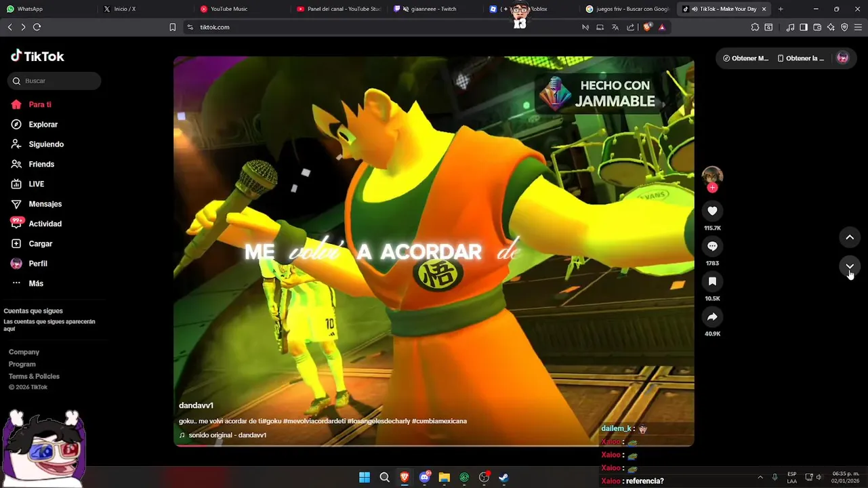Click the TikTok logo
Image resolution: width=868 pixels, height=488 pixels.
coord(37,56)
